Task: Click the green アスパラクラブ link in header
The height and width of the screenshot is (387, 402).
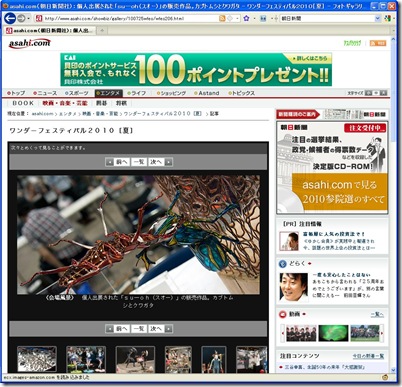Action: coord(352,43)
